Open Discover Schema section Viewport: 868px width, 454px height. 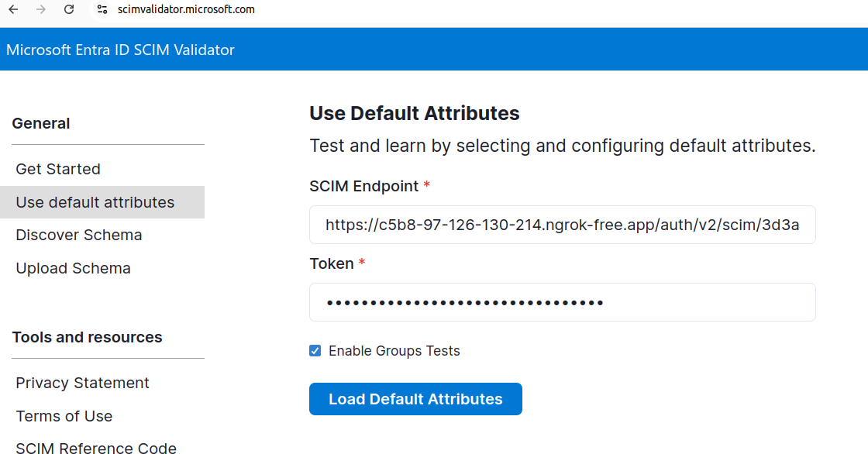pos(78,235)
